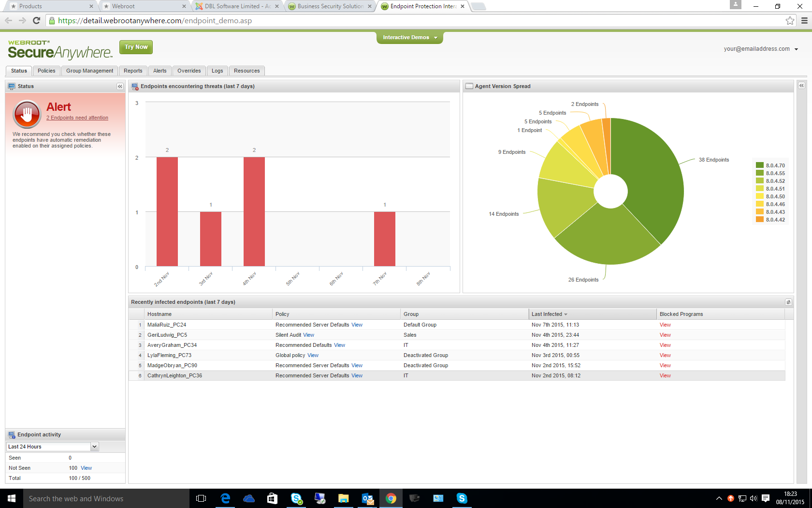
Task: Click the red Alert hand icon
Action: point(27,114)
